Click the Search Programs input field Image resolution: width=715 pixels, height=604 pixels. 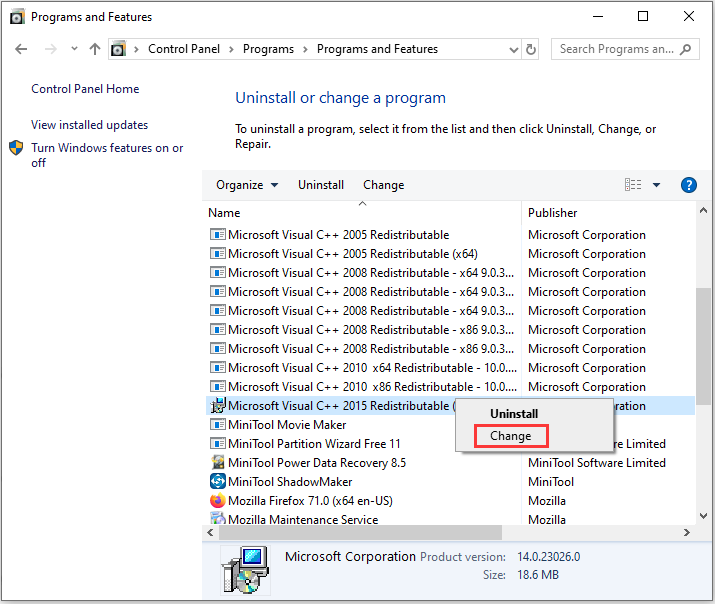[x=625, y=49]
